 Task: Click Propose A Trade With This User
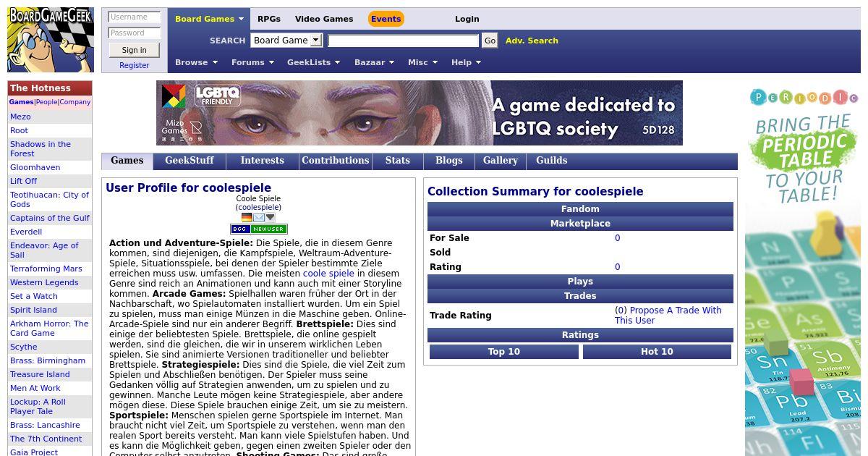pos(668,316)
